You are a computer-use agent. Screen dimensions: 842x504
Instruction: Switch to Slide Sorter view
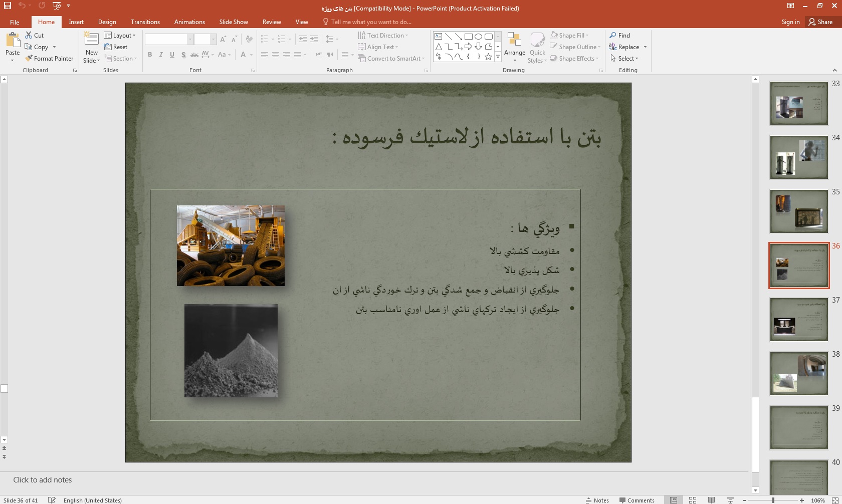click(x=692, y=500)
